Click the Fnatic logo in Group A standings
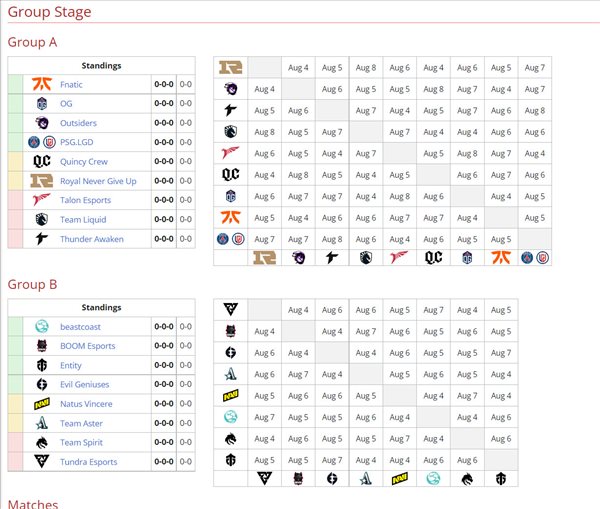 pos(42,84)
